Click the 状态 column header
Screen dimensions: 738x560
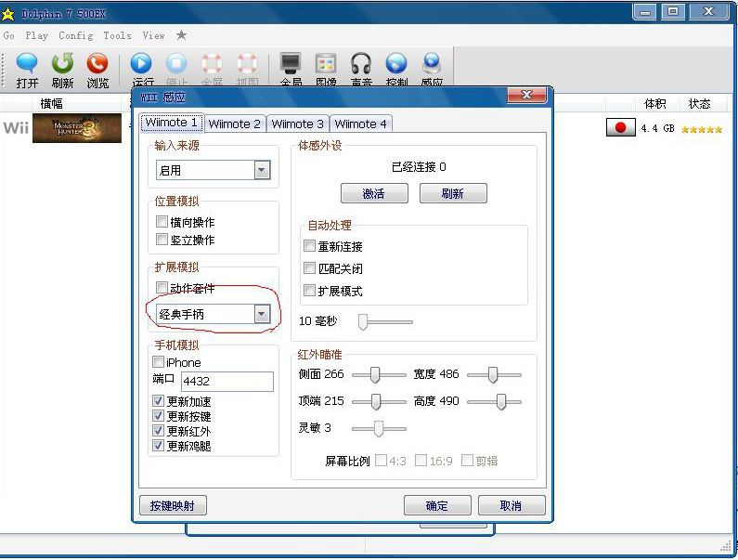[x=699, y=103]
